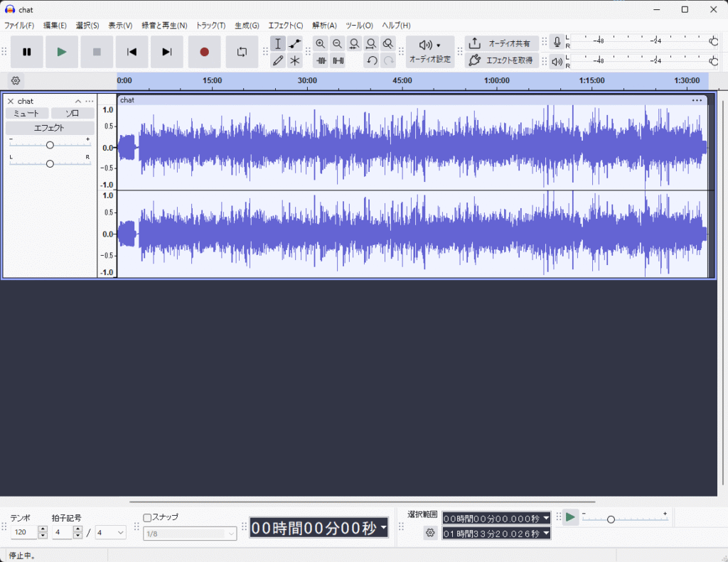Click the time signature numerator field
The image size is (728, 562).
pos(63,532)
